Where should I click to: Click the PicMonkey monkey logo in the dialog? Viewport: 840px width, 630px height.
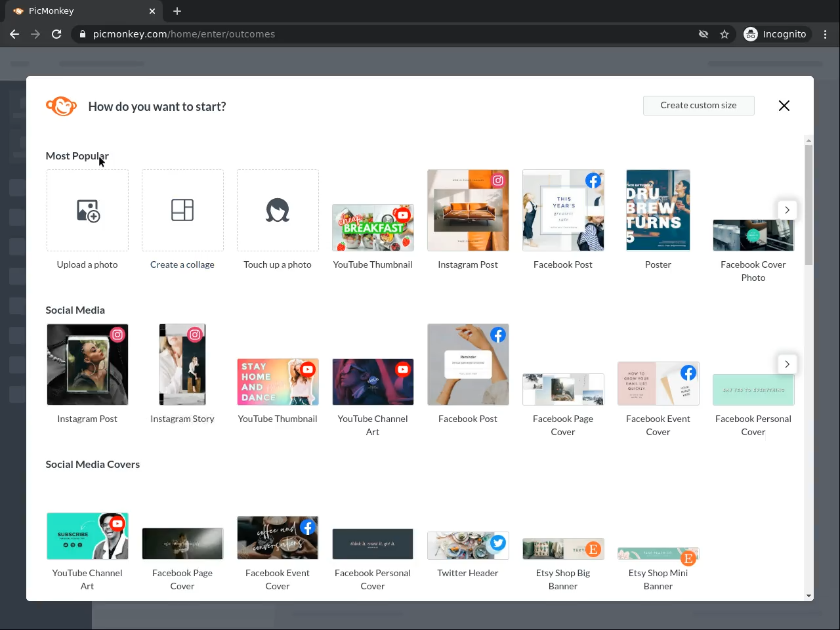click(61, 106)
